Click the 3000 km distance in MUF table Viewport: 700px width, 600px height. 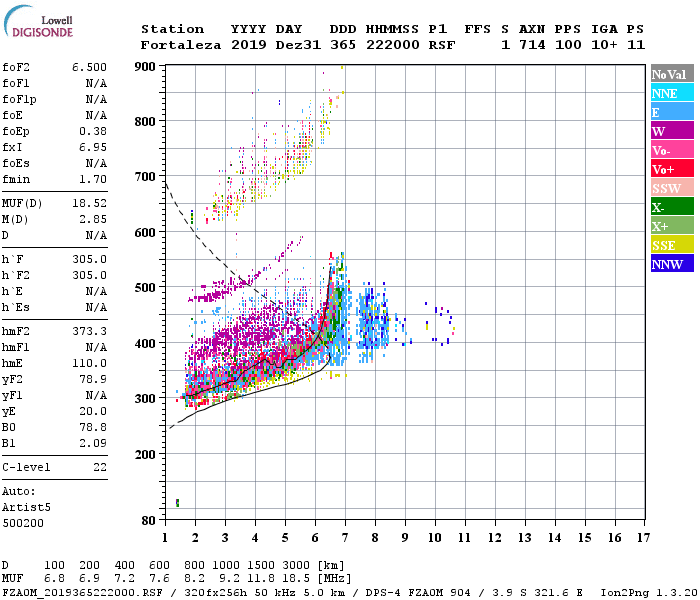(296, 565)
